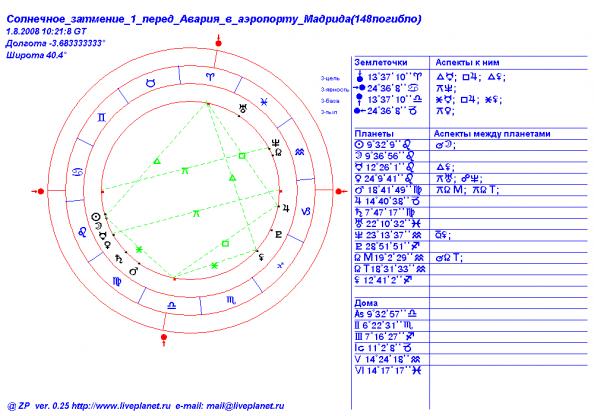Click the red marker above the wheel
This screenshot has width=594, height=416.
click(x=218, y=41)
